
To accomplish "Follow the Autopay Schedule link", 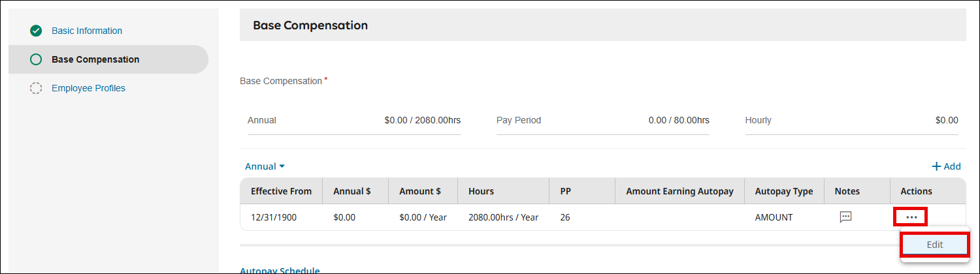I will (280, 270).
